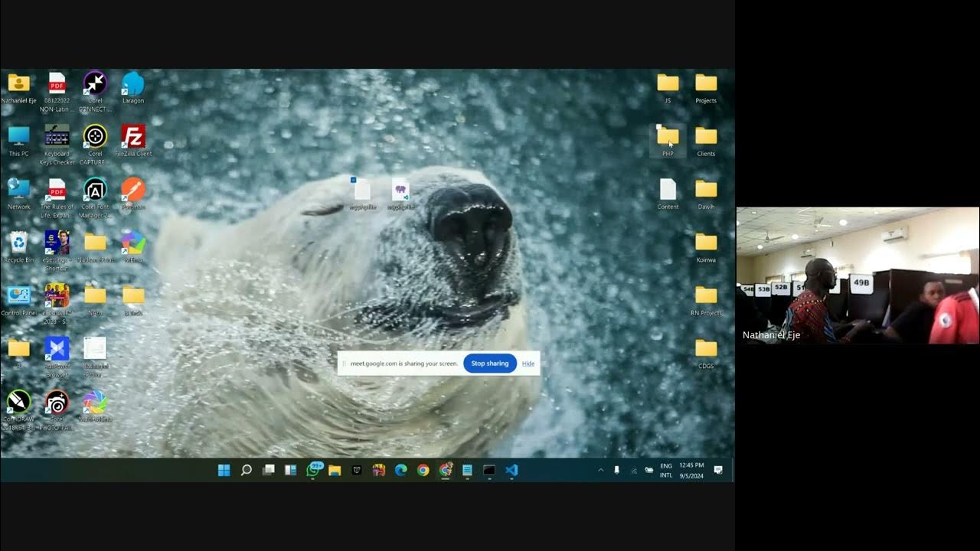Viewport: 980px width, 551px height.
Task: Select the NAto folder on desktop
Action: point(95,300)
